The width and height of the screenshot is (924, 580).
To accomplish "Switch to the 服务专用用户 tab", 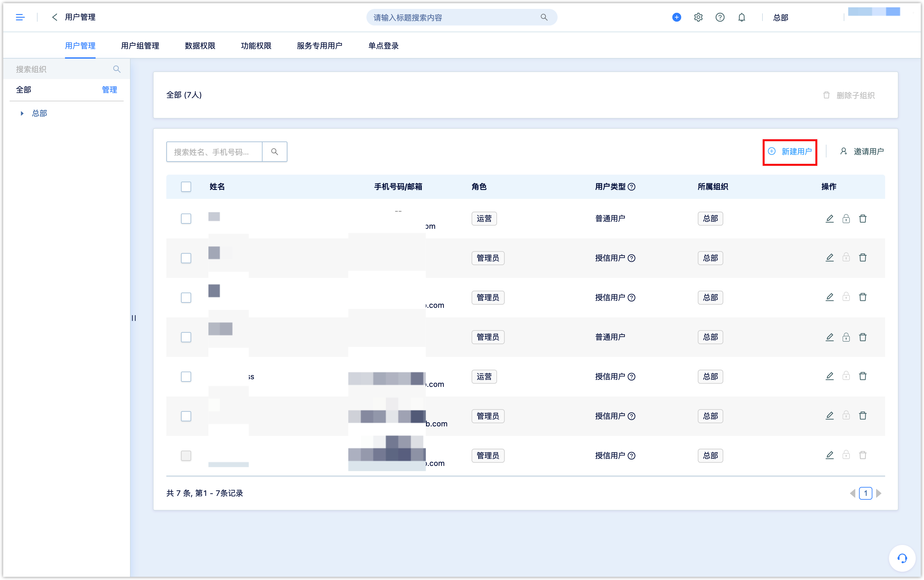I will click(319, 46).
